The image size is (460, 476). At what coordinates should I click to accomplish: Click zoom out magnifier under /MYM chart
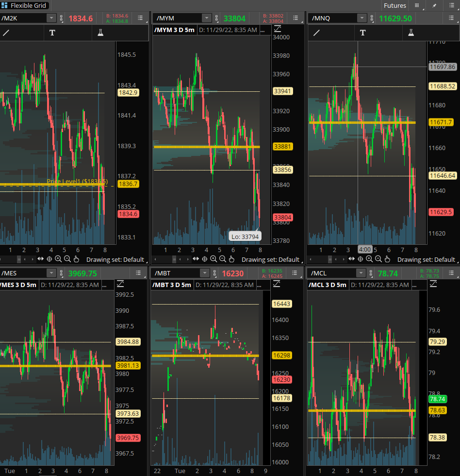tap(223, 259)
